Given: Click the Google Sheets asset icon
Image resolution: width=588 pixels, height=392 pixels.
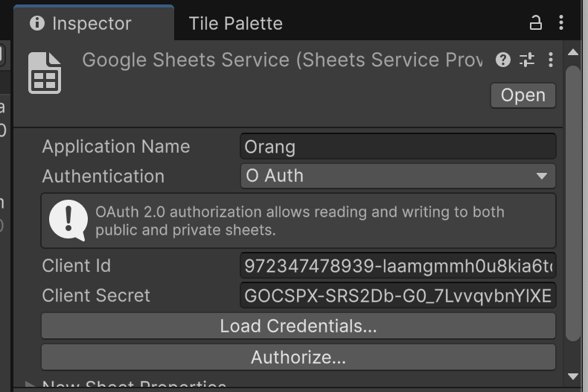Looking at the screenshot, I should tap(45, 73).
